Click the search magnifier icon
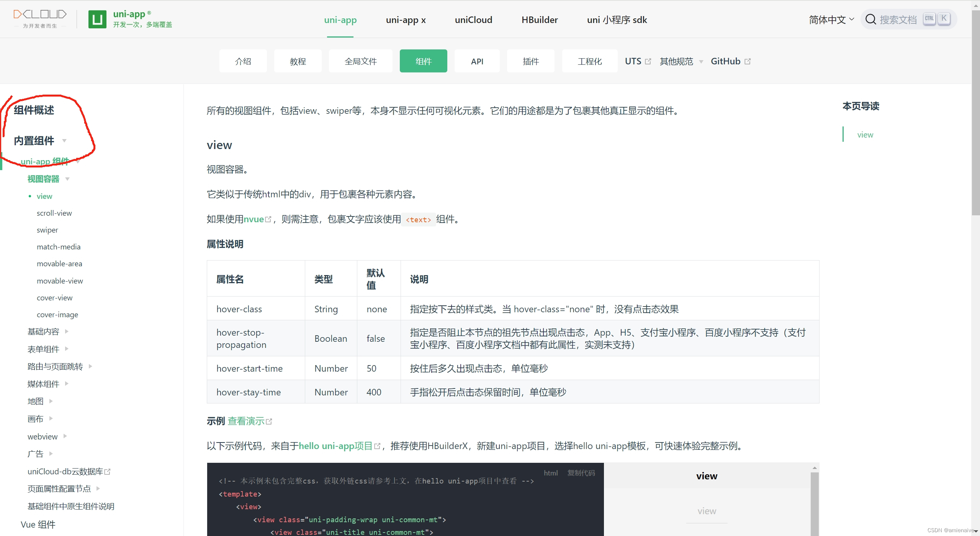 coord(870,19)
